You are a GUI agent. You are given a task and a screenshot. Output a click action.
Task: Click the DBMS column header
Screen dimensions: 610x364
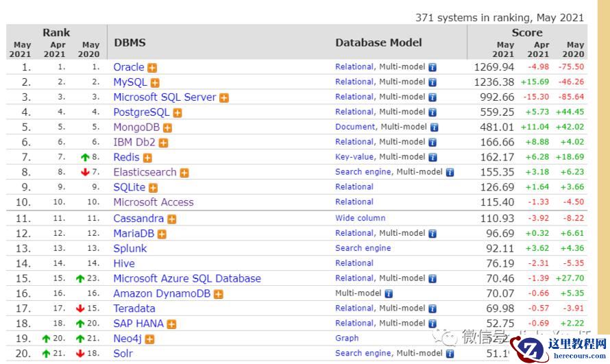click(128, 43)
